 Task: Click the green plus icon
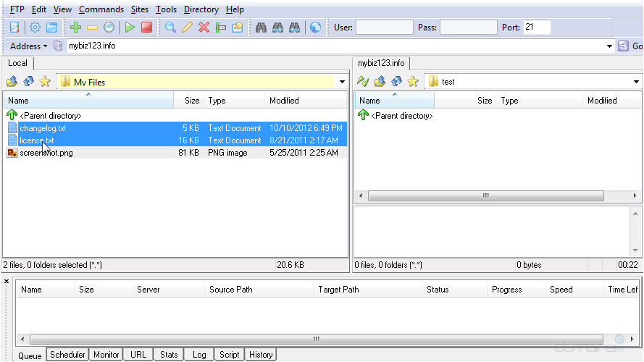point(75,28)
